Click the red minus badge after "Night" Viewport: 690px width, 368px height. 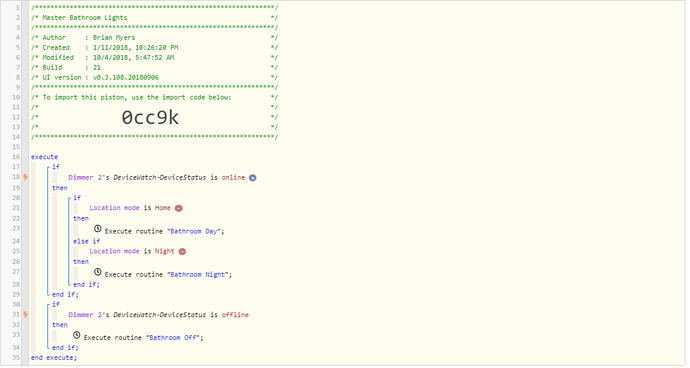click(x=182, y=251)
